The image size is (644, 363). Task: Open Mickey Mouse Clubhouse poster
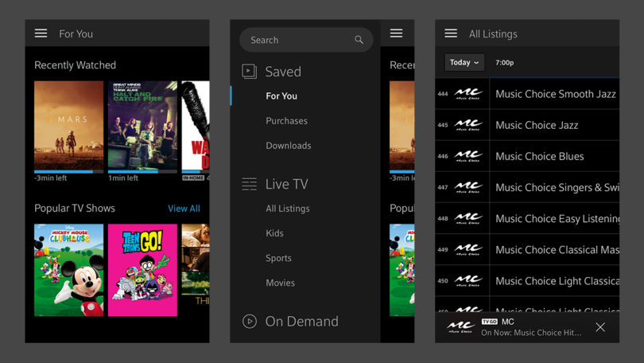point(68,270)
